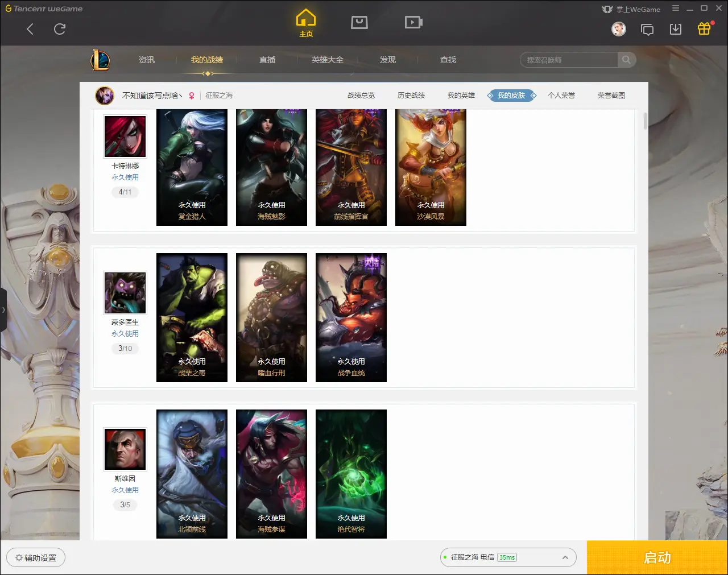Open the hamburger menu icon in title bar

pyautogui.click(x=676, y=9)
